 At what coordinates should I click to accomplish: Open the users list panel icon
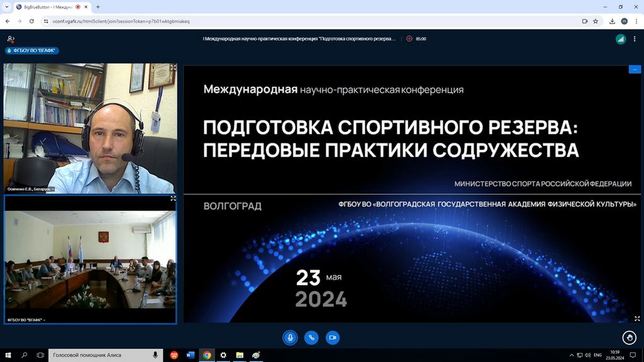pos(11,39)
